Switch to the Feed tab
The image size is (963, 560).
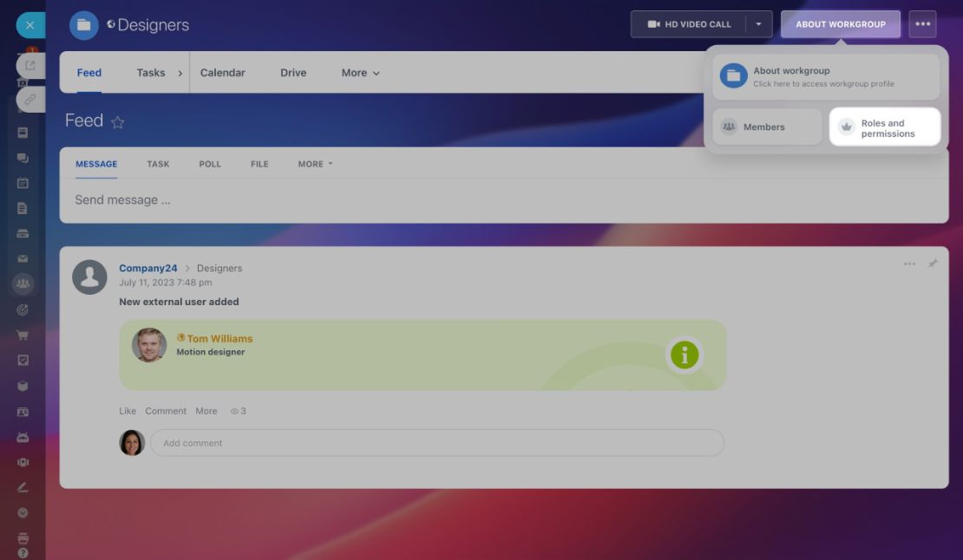pos(89,72)
